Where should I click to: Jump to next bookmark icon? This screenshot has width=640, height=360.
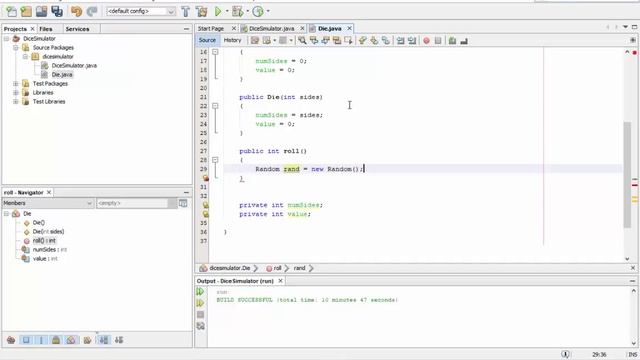point(374,40)
